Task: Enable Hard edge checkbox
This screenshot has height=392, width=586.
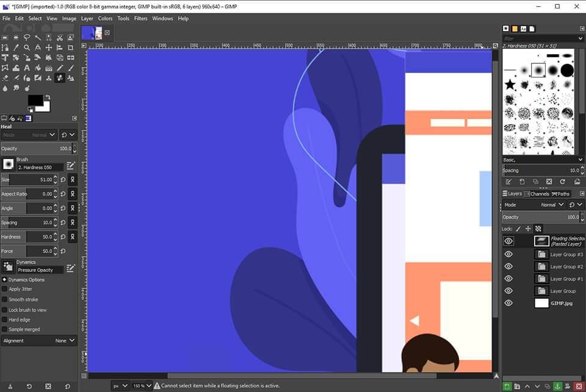Action: [x=4, y=319]
